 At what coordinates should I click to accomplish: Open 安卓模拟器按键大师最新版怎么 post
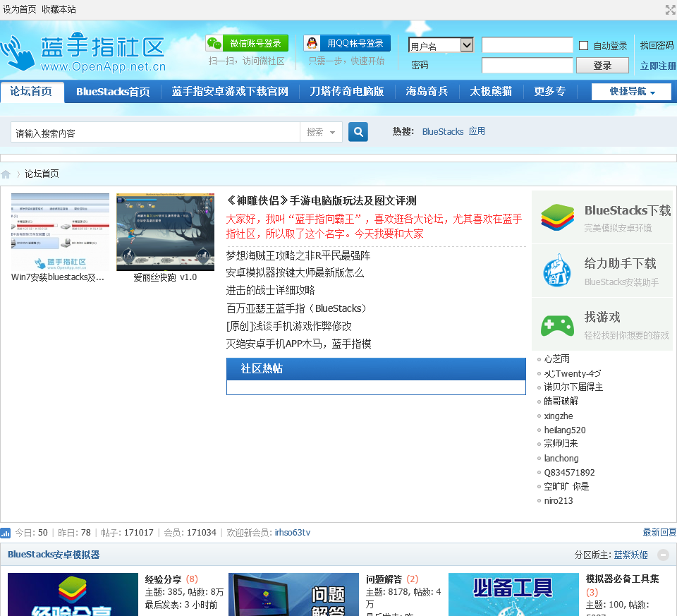pyautogui.click(x=295, y=272)
